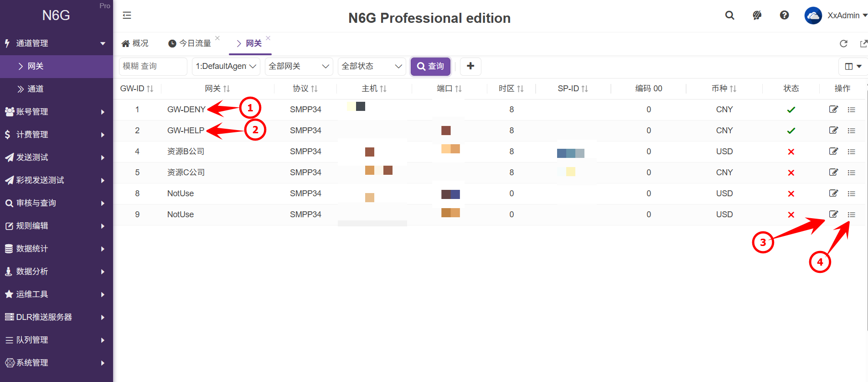This screenshot has height=382, width=868.
Task: Open the search magnifier in header
Action: point(729,16)
